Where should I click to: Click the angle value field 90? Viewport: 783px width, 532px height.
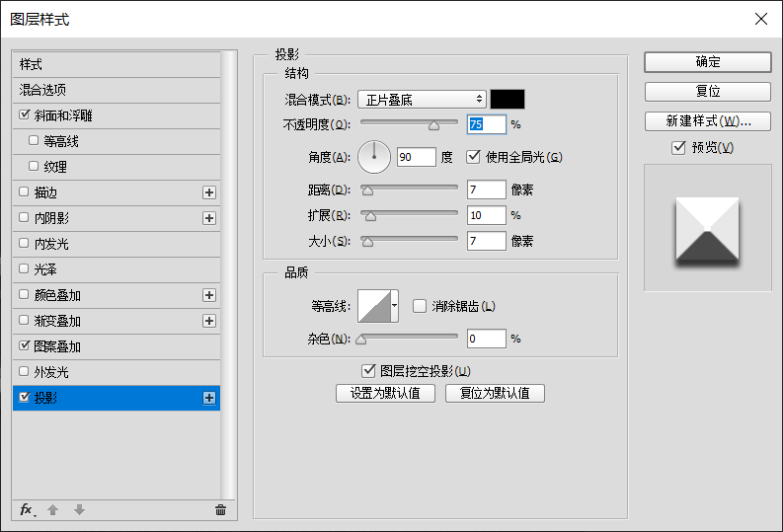[417, 157]
